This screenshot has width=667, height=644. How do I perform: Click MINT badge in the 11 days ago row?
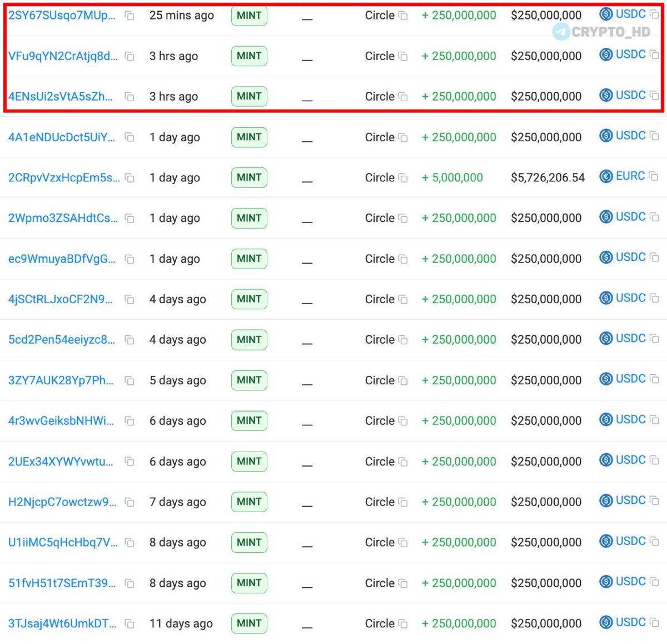249,623
